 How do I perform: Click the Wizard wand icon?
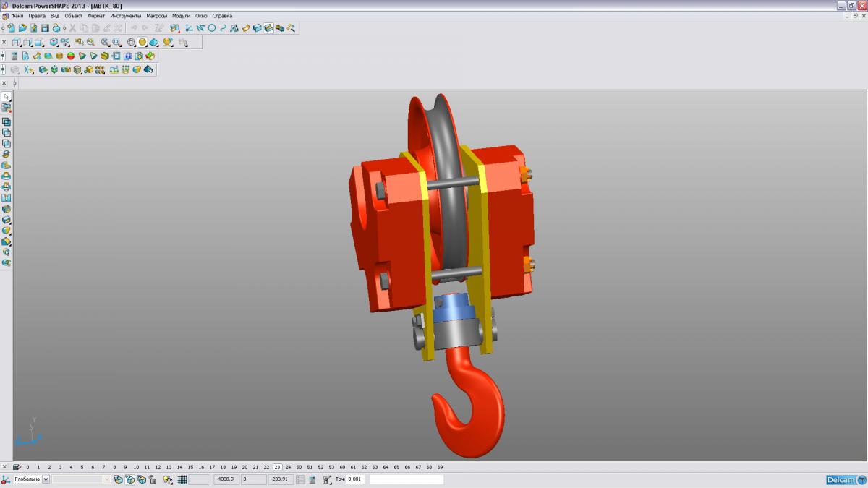[x=291, y=27]
